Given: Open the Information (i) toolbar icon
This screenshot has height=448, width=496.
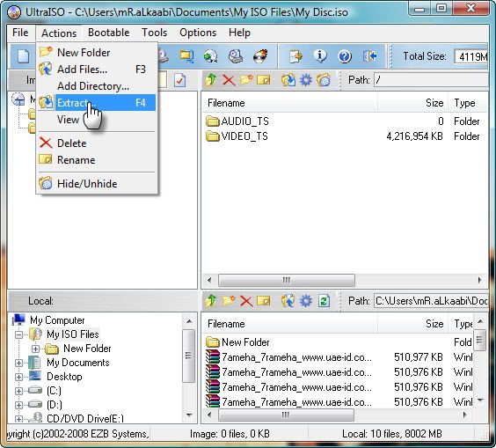Looking at the screenshot, I should pos(320,56).
